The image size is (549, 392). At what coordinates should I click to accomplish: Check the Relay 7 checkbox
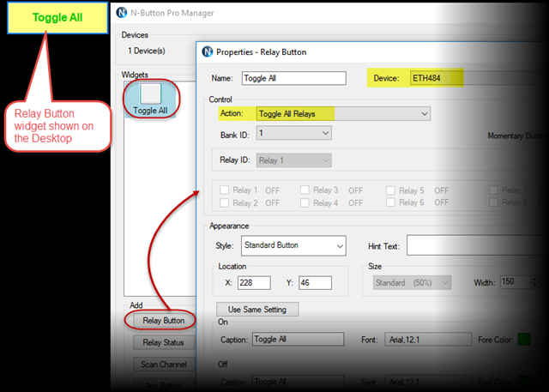(x=494, y=190)
